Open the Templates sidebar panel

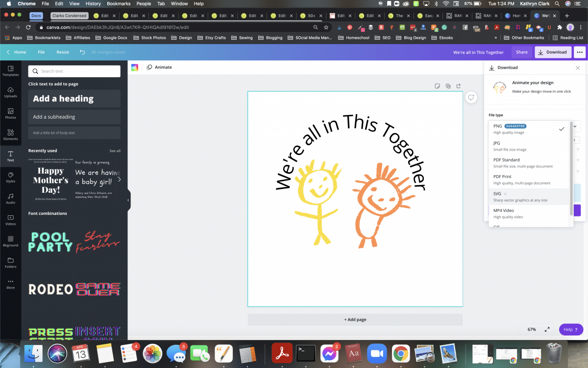pos(10,71)
